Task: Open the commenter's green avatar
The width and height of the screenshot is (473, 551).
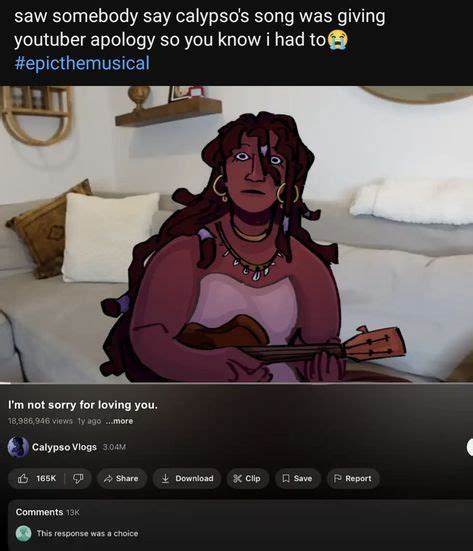Action: click(x=24, y=533)
